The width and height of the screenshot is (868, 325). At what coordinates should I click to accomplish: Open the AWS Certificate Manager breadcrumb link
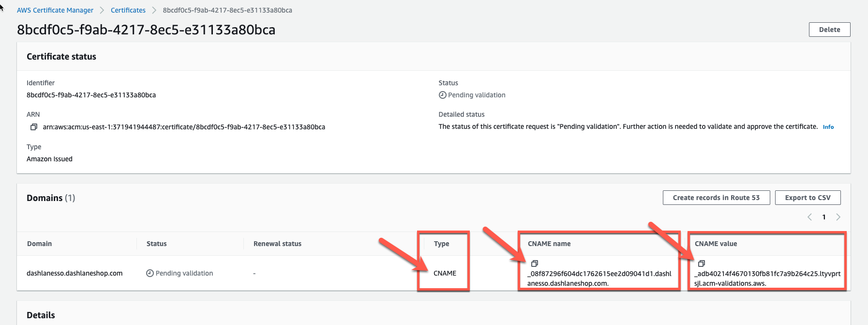click(x=55, y=10)
